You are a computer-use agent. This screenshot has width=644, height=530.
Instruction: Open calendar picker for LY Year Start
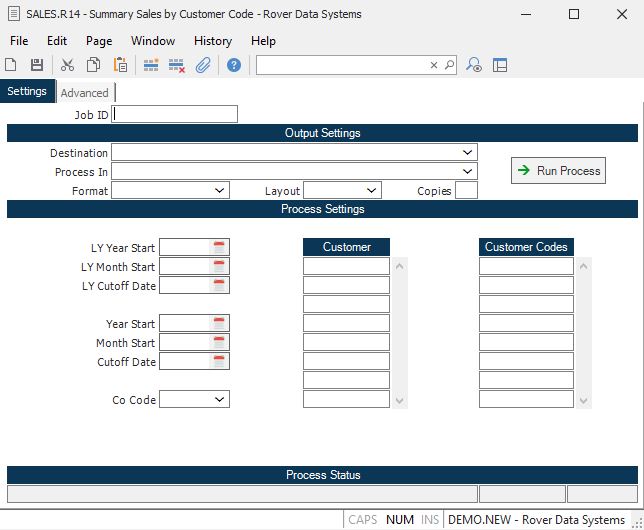[219, 247]
